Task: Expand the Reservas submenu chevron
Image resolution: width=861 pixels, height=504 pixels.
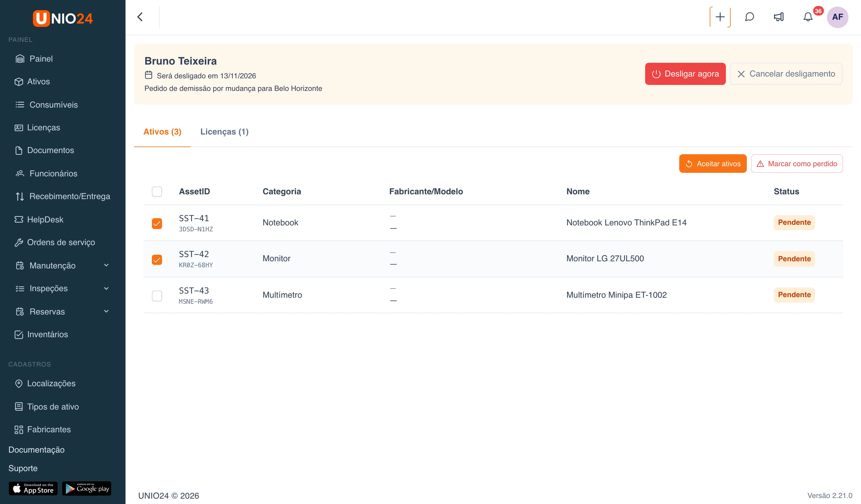Action: [x=106, y=311]
